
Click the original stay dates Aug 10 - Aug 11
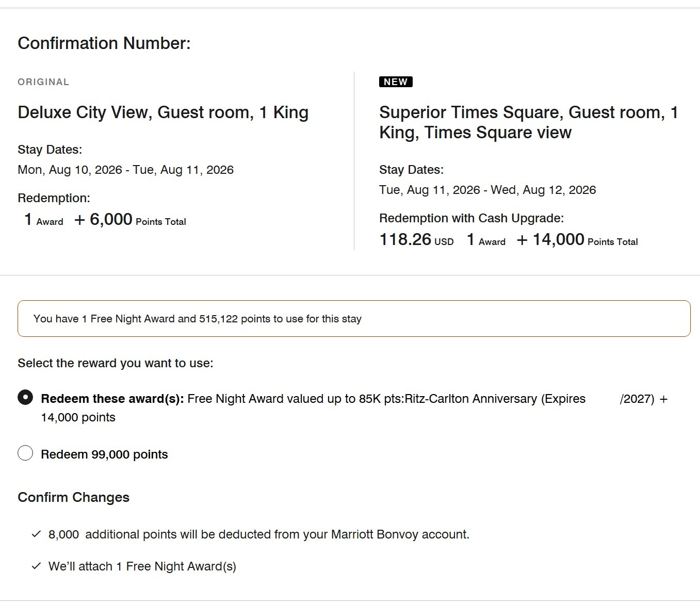(126, 170)
